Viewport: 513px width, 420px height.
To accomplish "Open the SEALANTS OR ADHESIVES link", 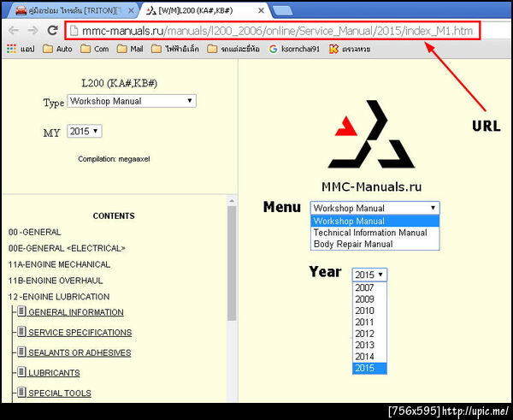I will [x=80, y=352].
